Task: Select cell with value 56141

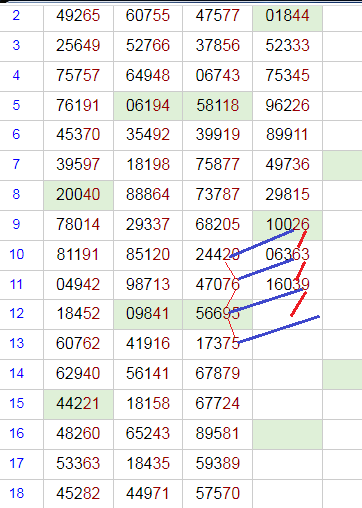Action: pyautogui.click(x=148, y=374)
